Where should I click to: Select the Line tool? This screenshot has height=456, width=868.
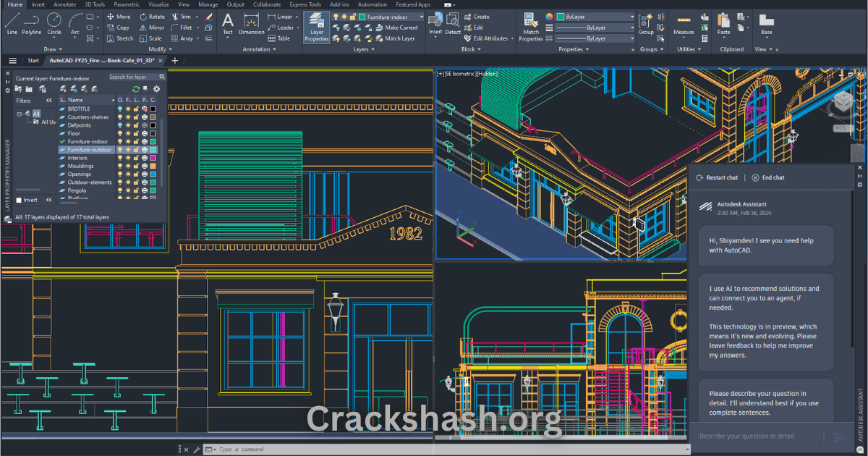click(x=12, y=22)
